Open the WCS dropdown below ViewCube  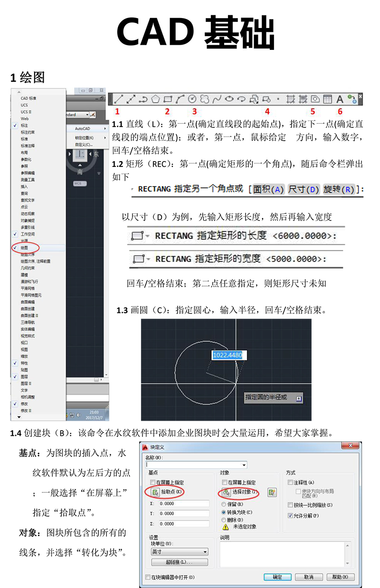[x=79, y=183]
